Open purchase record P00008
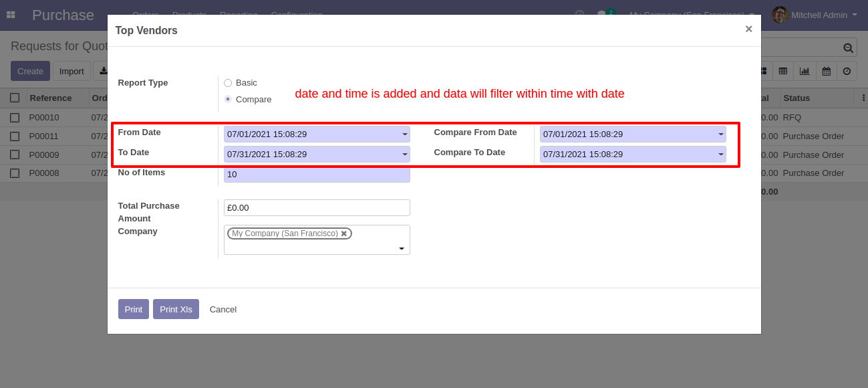 [x=44, y=173]
